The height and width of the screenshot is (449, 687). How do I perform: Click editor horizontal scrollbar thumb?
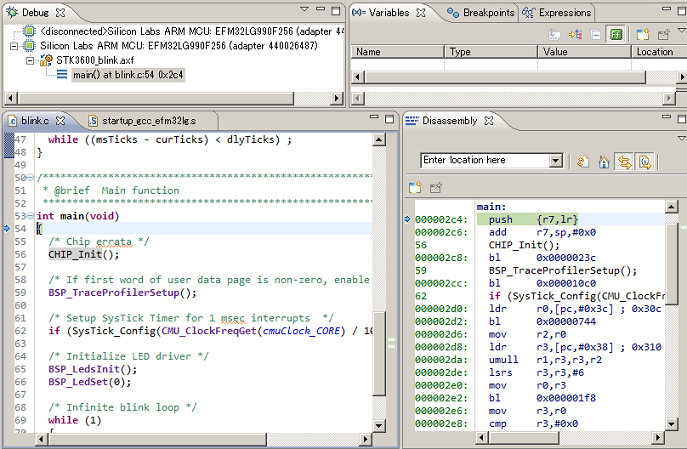coord(156,438)
